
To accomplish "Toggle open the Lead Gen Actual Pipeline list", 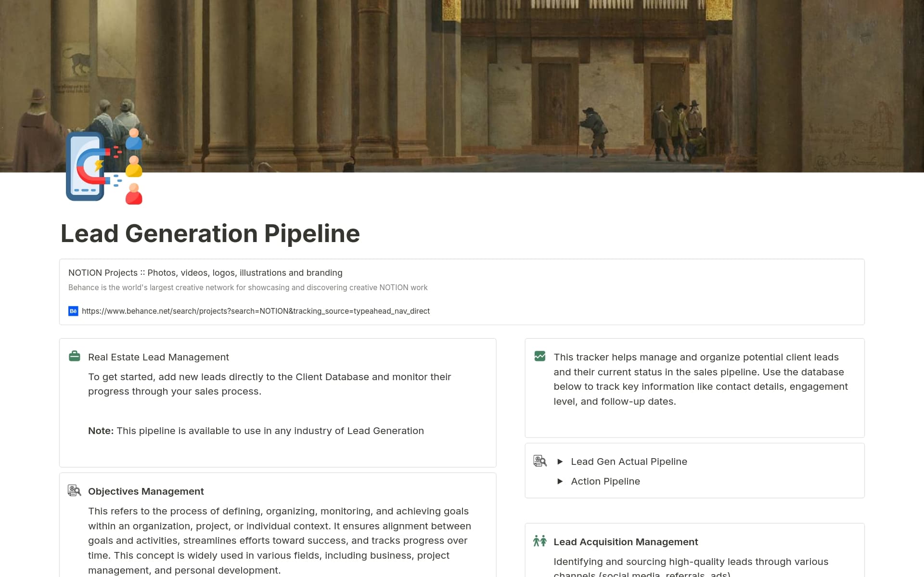I will click(560, 462).
